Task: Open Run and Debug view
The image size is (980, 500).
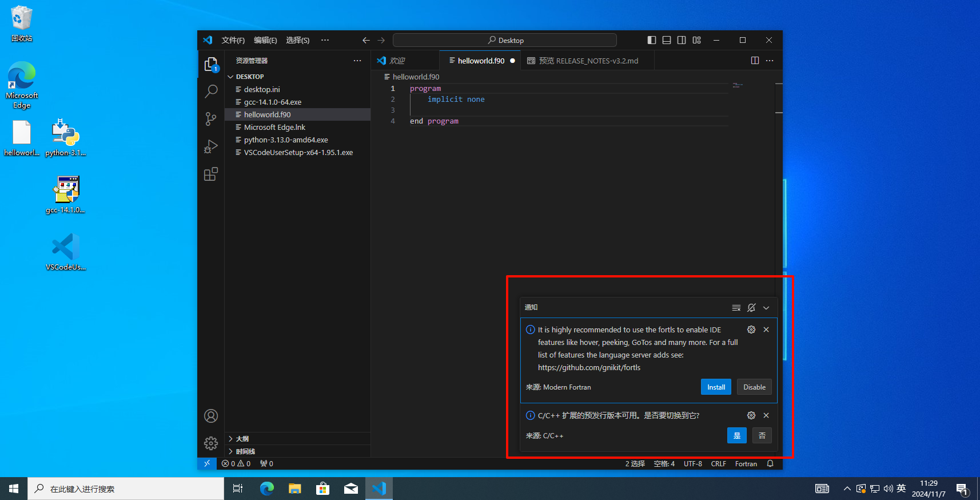Action: (x=211, y=146)
